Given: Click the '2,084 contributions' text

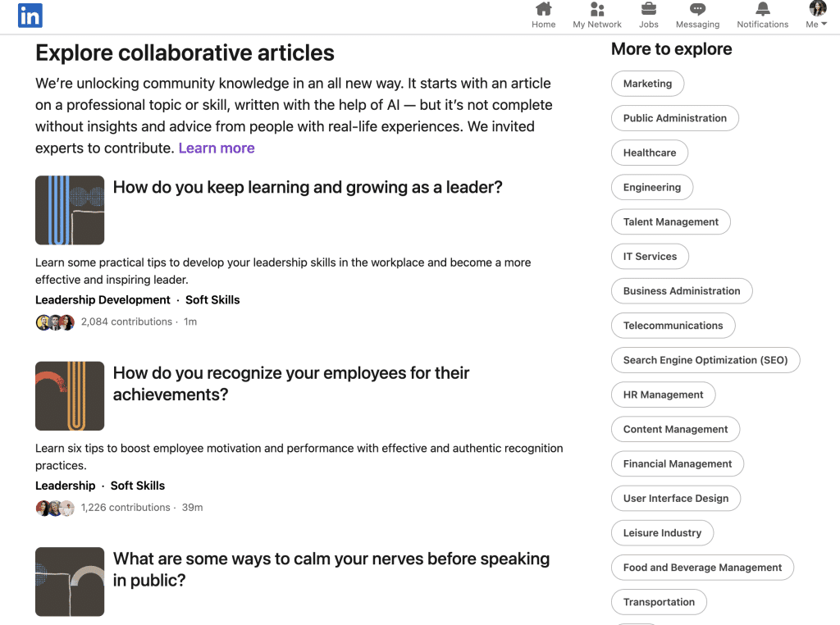Looking at the screenshot, I should tap(126, 322).
